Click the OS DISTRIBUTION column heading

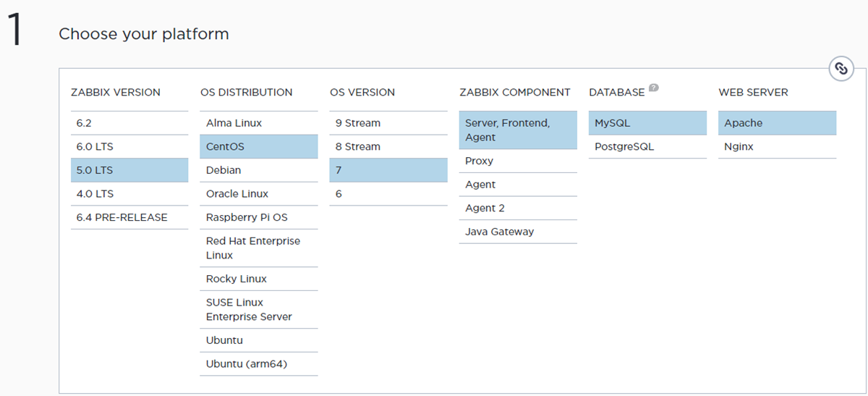[247, 93]
